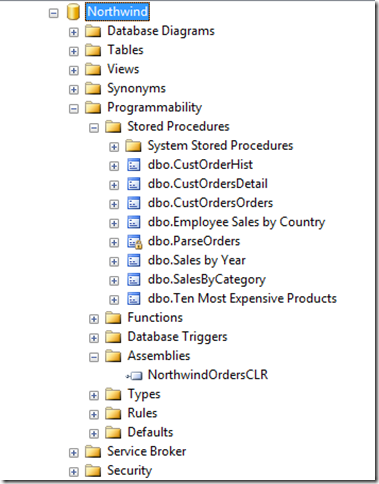
Task: Expand the Database Diagrams node
Action: (74, 32)
